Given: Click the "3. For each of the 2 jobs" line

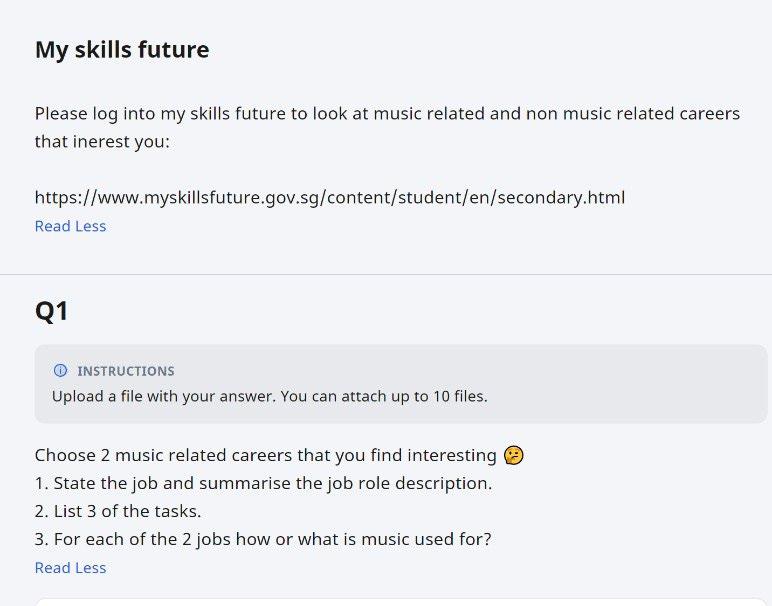Looking at the screenshot, I should pos(263,539).
